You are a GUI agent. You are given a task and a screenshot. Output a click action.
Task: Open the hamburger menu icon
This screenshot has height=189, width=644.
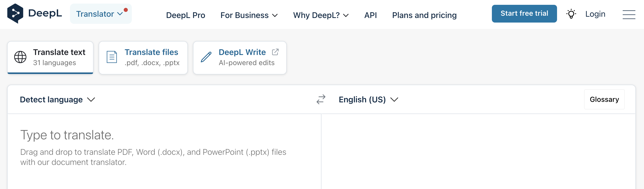pyautogui.click(x=629, y=15)
